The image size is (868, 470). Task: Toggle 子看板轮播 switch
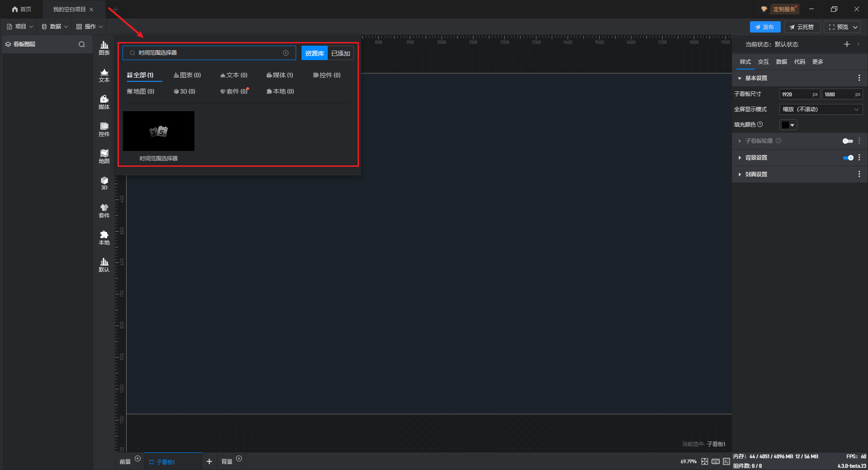[x=848, y=141]
